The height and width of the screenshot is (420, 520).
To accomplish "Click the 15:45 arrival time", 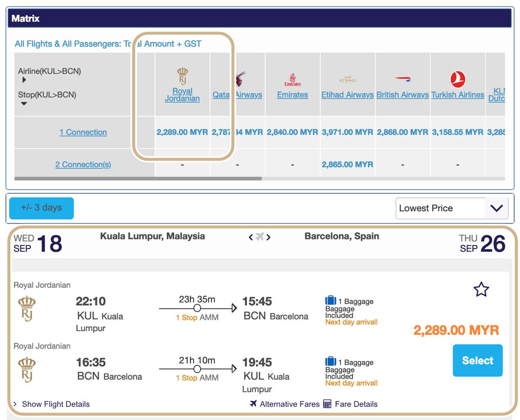I will 257,301.
